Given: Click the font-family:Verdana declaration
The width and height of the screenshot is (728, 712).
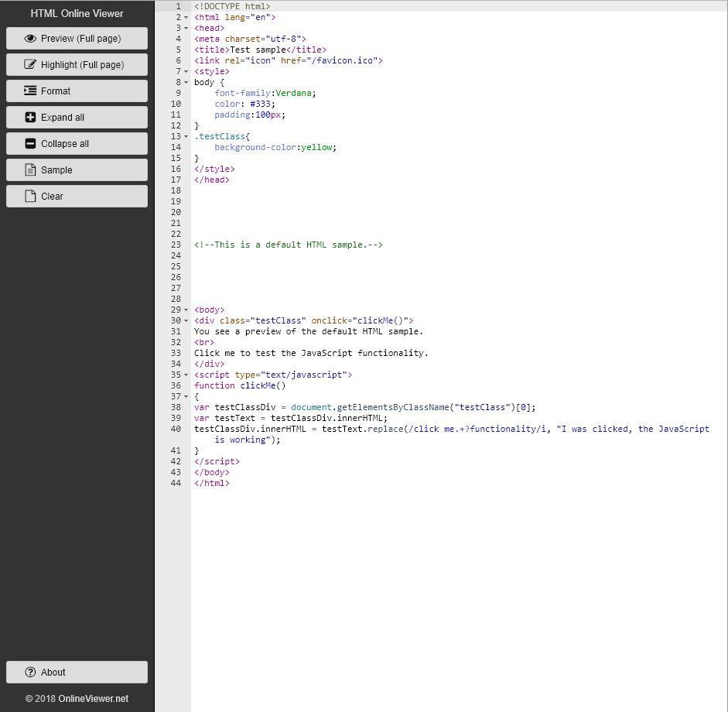Looking at the screenshot, I should 265,93.
